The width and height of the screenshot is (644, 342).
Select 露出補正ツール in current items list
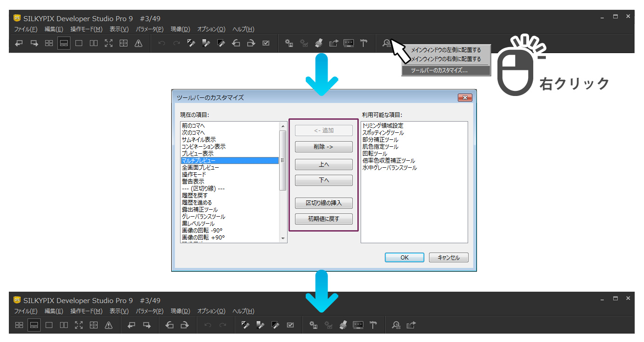(230, 209)
